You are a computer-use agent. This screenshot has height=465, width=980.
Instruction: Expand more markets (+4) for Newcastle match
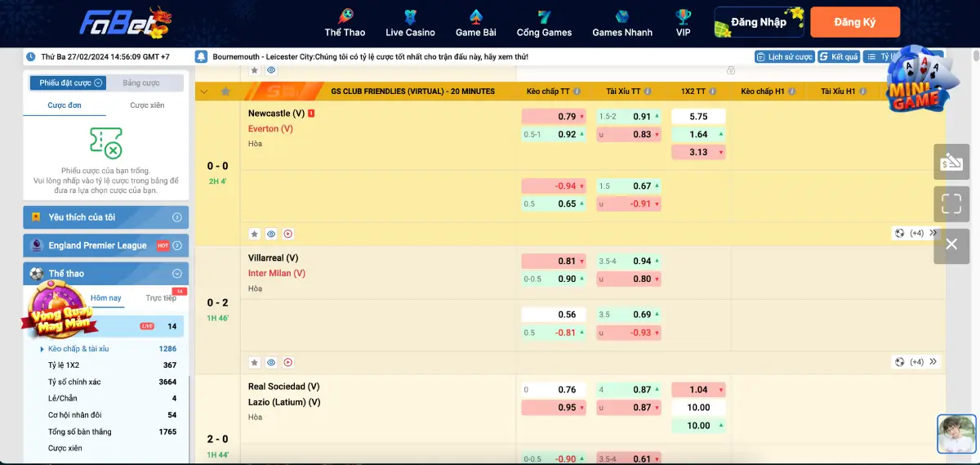coord(915,234)
